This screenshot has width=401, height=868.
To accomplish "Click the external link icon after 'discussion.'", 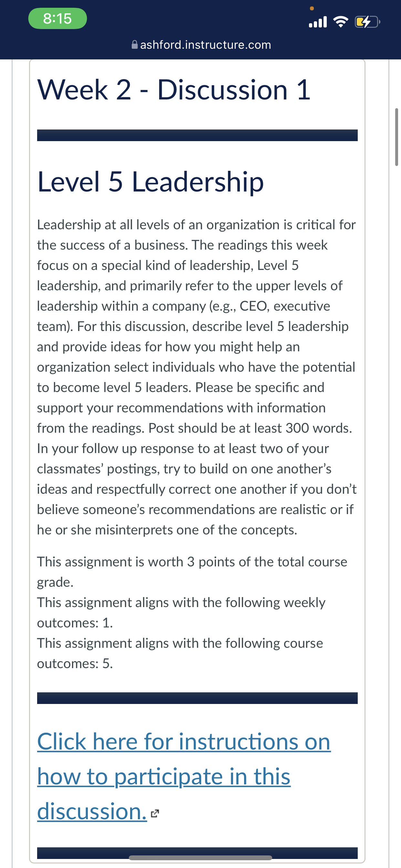I will (x=155, y=813).
